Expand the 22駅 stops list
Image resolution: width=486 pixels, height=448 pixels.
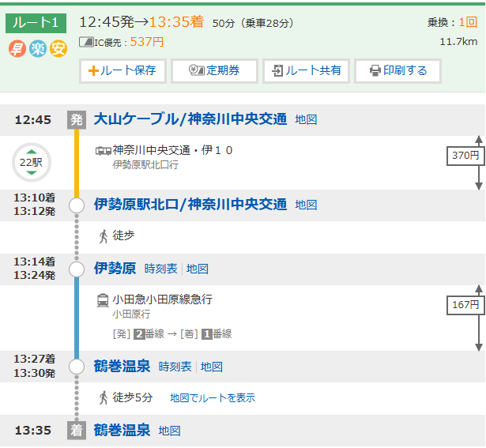(x=31, y=163)
